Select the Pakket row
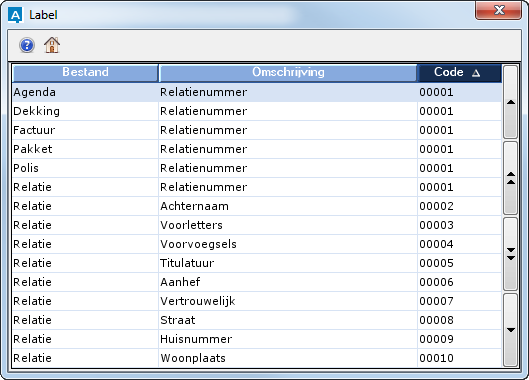This screenshot has height=380, width=529. (257, 149)
